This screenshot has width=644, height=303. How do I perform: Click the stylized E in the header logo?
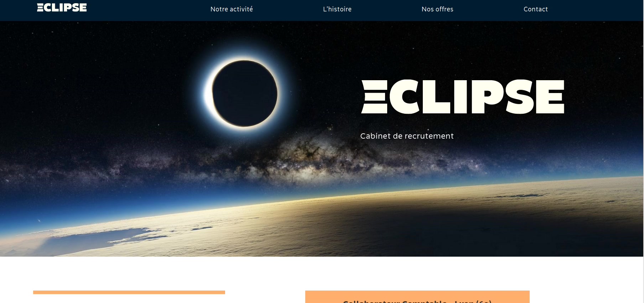40,7
